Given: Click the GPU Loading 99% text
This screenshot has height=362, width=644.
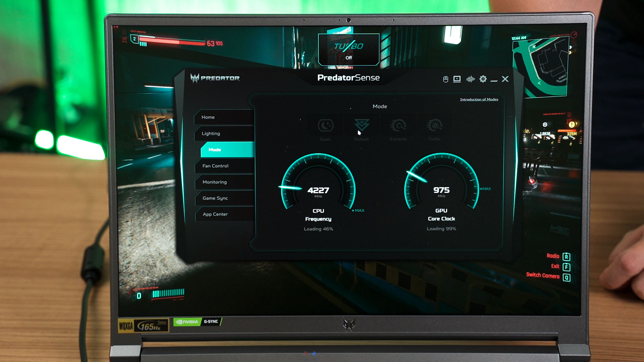Looking at the screenshot, I should coord(441,229).
